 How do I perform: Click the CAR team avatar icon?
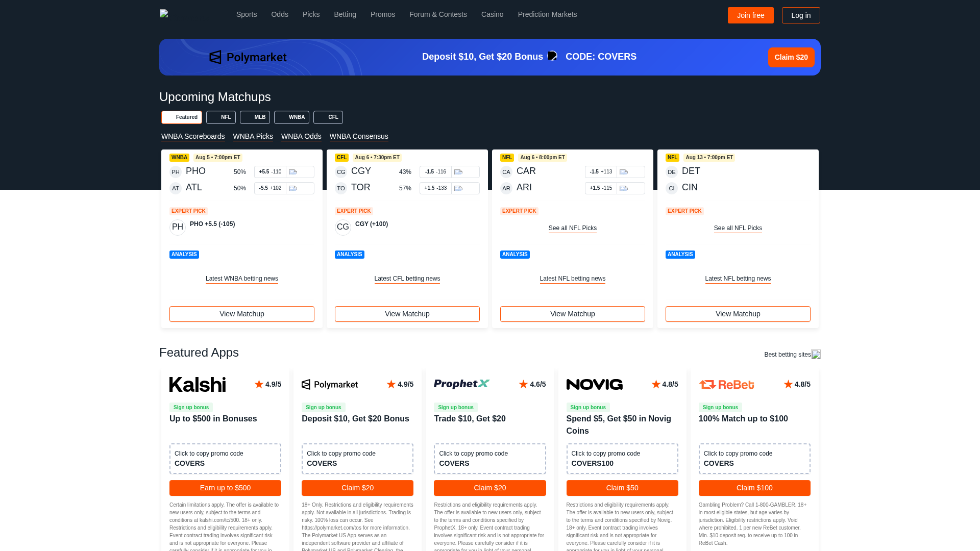[506, 172]
